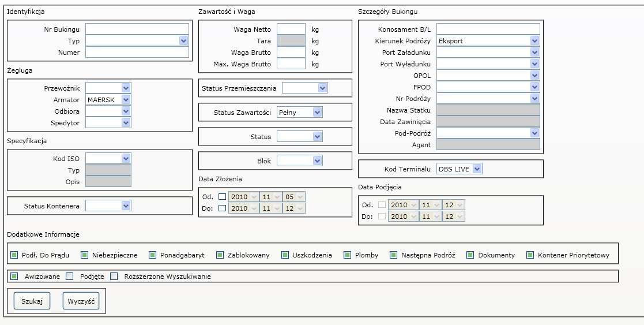Expand the Spedytor dropdown
Viewport: 644px width, 325px height.
[108, 122]
